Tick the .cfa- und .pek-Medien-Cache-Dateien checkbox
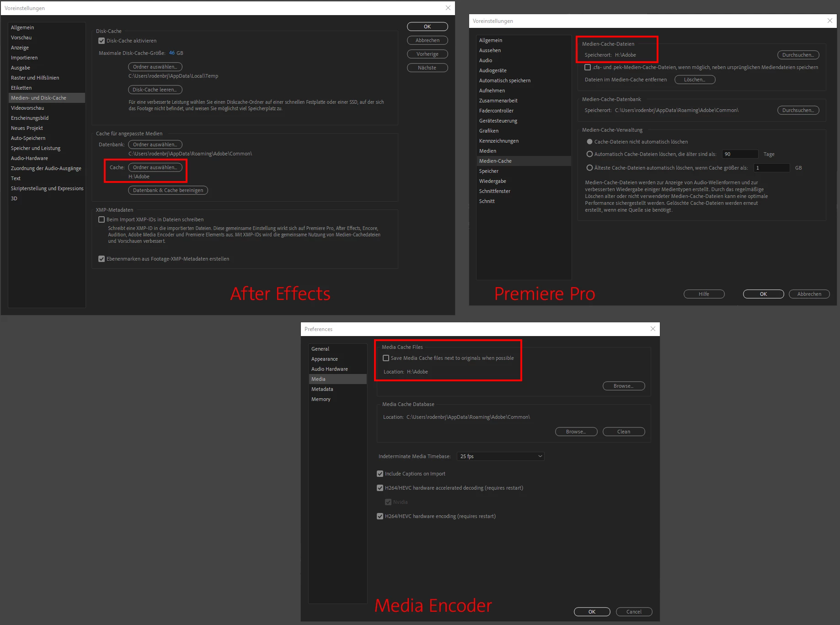 coord(588,67)
